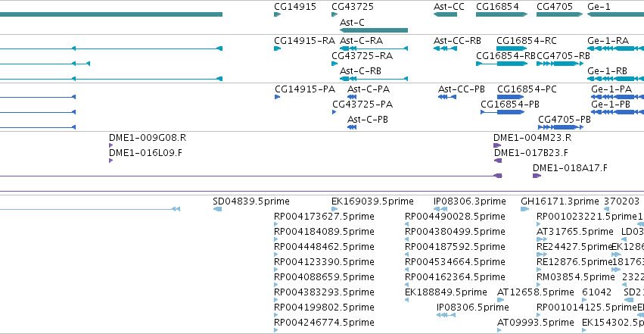This screenshot has width=644, height=334.
Task: Select transcript Ast-CC-RB
Action: pyautogui.click(x=445, y=48)
